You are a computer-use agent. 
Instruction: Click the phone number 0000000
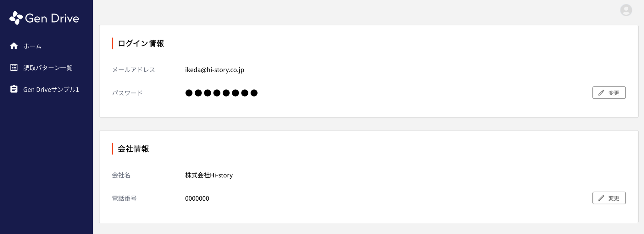(197, 198)
